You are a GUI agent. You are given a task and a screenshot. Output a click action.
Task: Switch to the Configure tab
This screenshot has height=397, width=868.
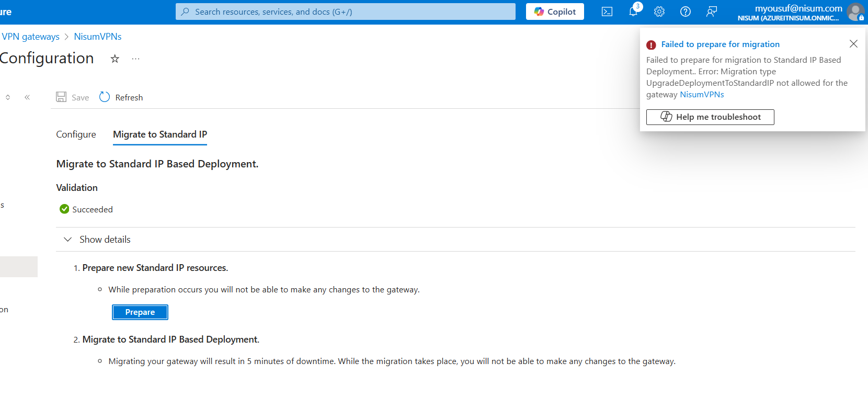pos(76,134)
